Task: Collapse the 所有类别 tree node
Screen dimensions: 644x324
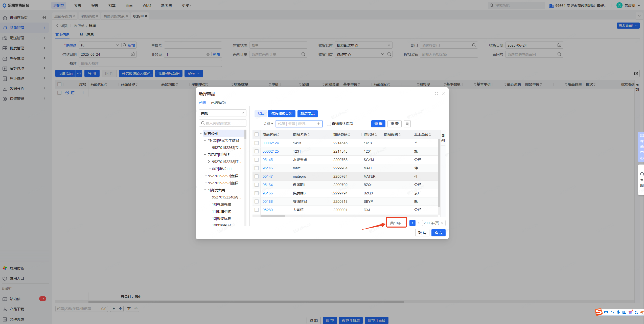Action: (201, 133)
